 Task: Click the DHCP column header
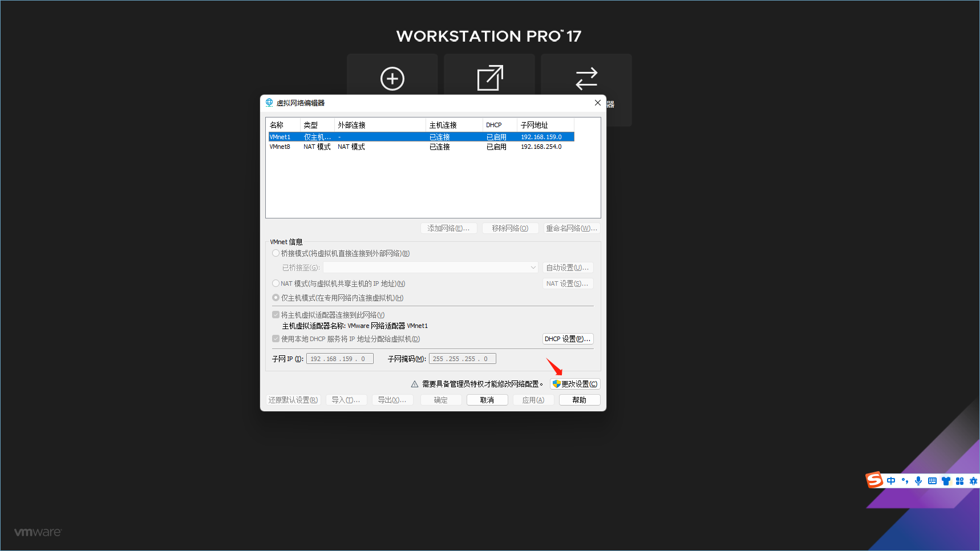tap(500, 125)
